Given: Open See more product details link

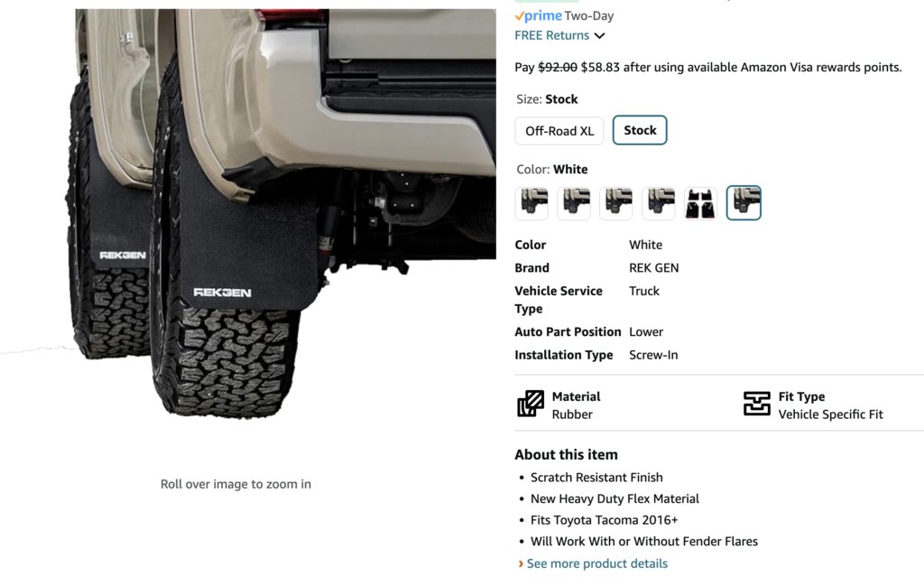Looking at the screenshot, I should click(597, 563).
